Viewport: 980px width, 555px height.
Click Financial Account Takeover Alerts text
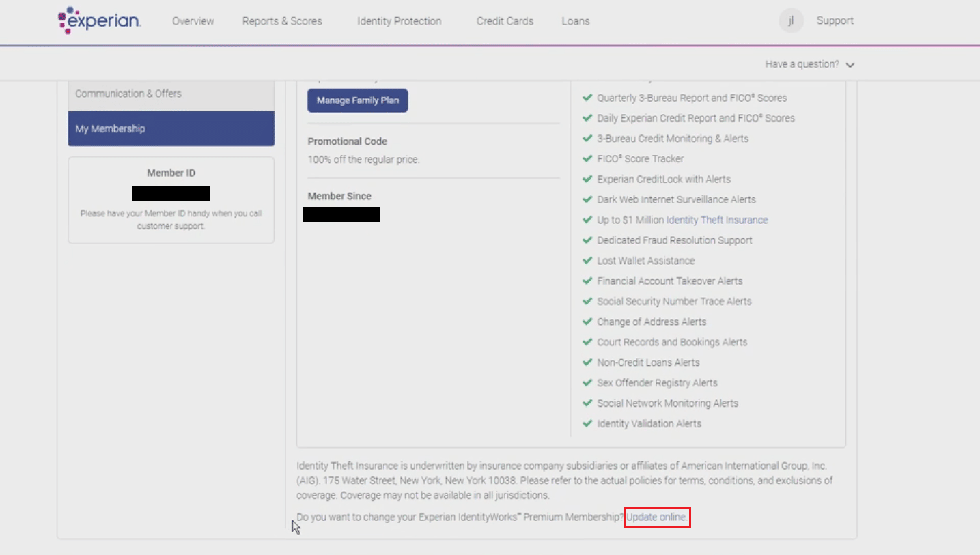click(x=670, y=281)
